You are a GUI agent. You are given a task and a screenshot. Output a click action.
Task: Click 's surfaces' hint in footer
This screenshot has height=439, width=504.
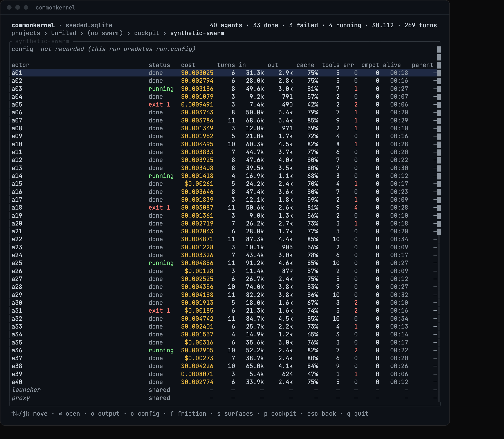click(235, 414)
